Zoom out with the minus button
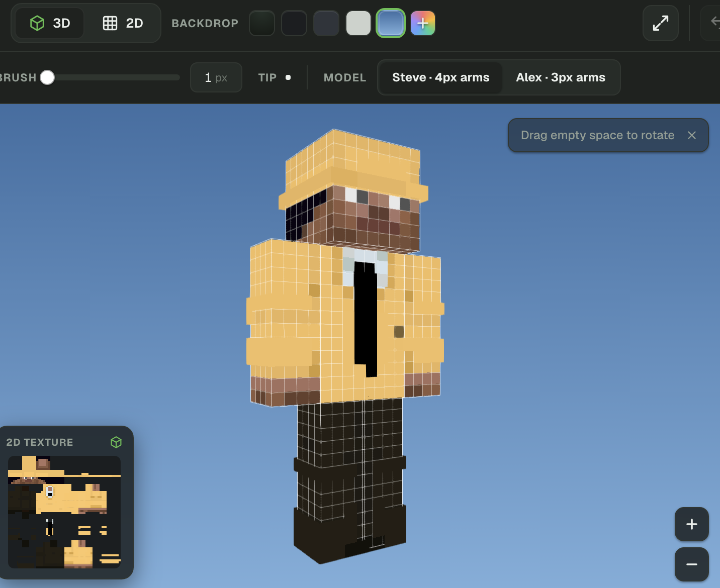This screenshot has height=588, width=720. pos(692,564)
